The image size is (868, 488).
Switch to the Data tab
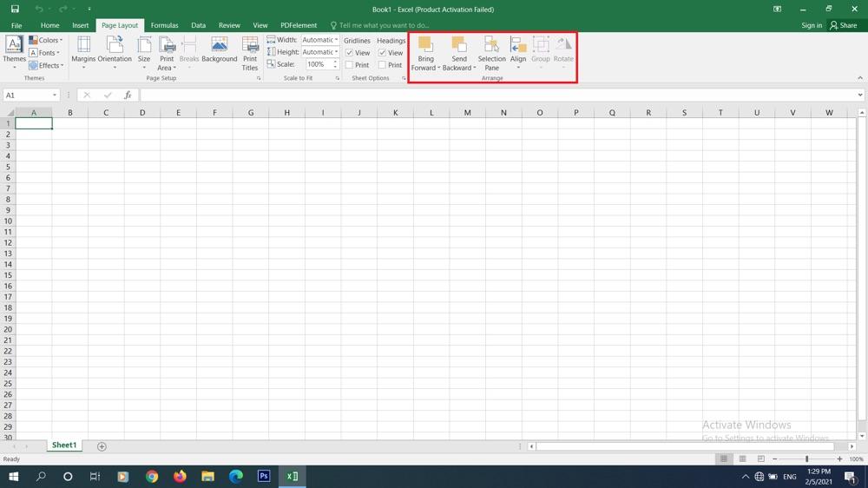coord(198,25)
